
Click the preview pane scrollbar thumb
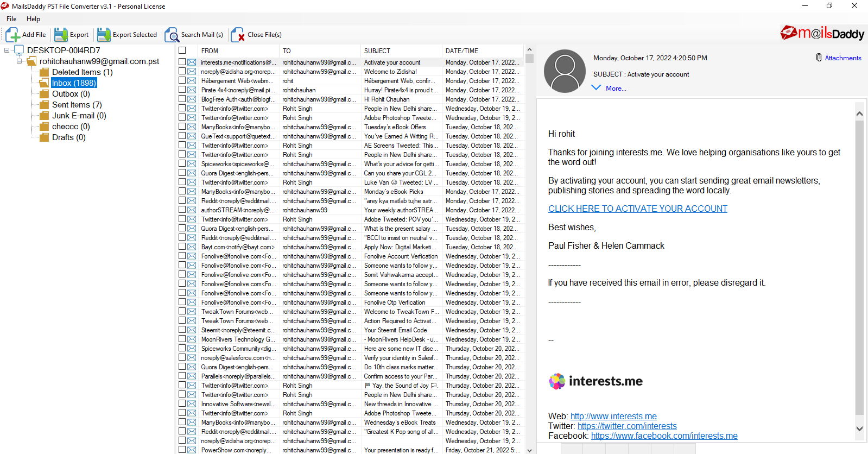(859, 268)
